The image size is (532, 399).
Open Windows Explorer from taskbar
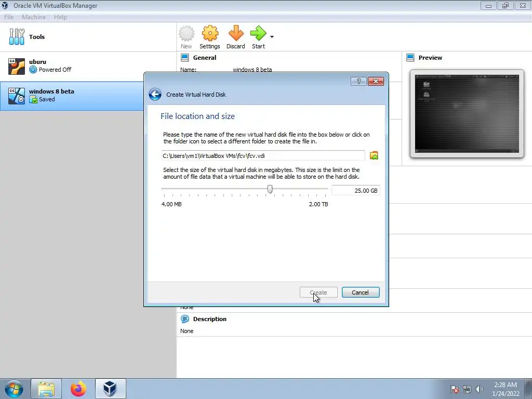pos(46,389)
